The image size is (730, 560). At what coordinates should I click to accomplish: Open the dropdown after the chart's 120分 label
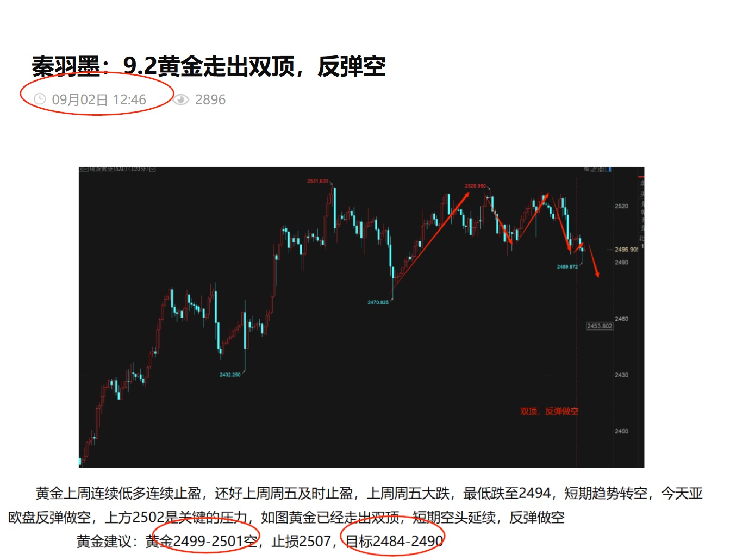coord(153,169)
